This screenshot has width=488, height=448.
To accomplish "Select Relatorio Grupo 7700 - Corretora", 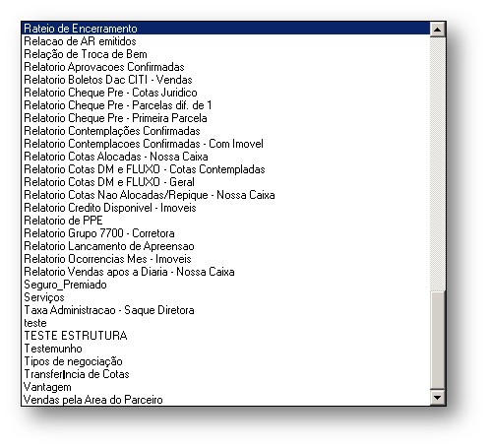I will pos(225,233).
